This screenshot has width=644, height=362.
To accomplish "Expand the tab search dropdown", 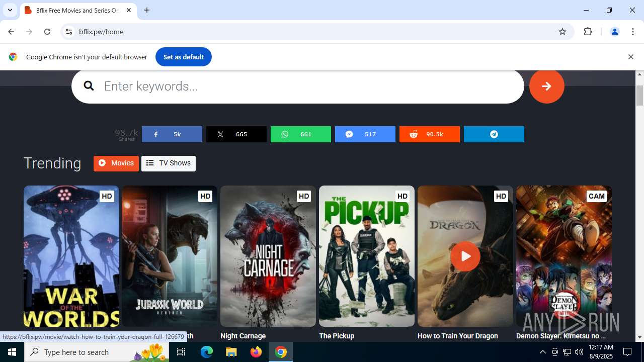I will coord(10,10).
